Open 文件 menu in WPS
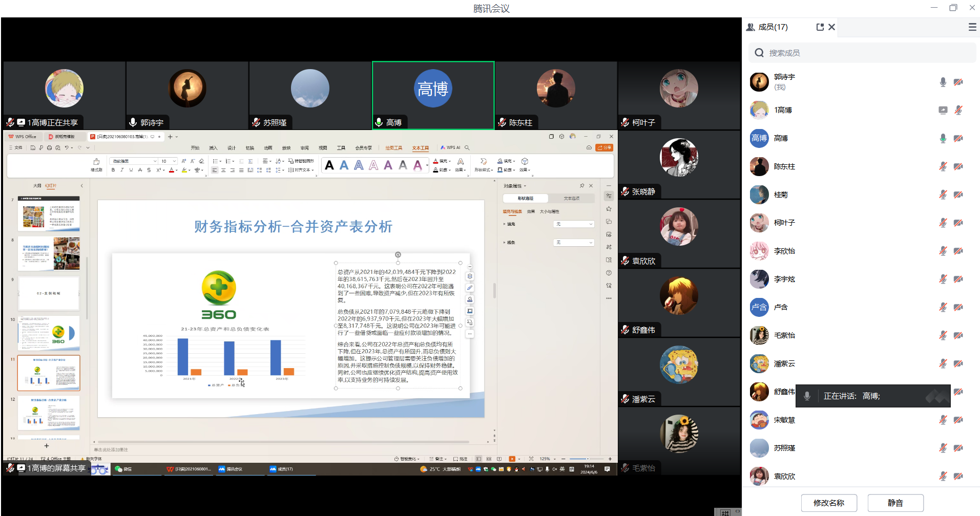Image resolution: width=980 pixels, height=516 pixels. 16,148
